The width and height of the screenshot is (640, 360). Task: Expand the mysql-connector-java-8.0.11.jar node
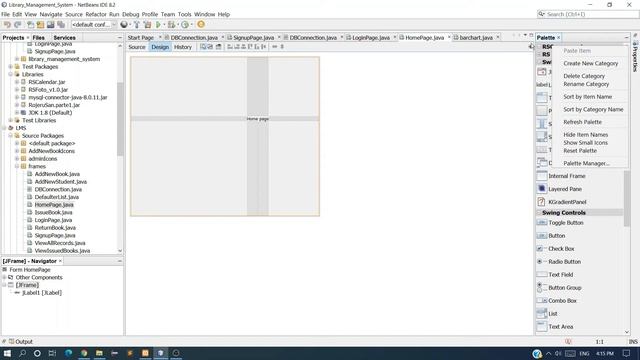tap(17, 97)
